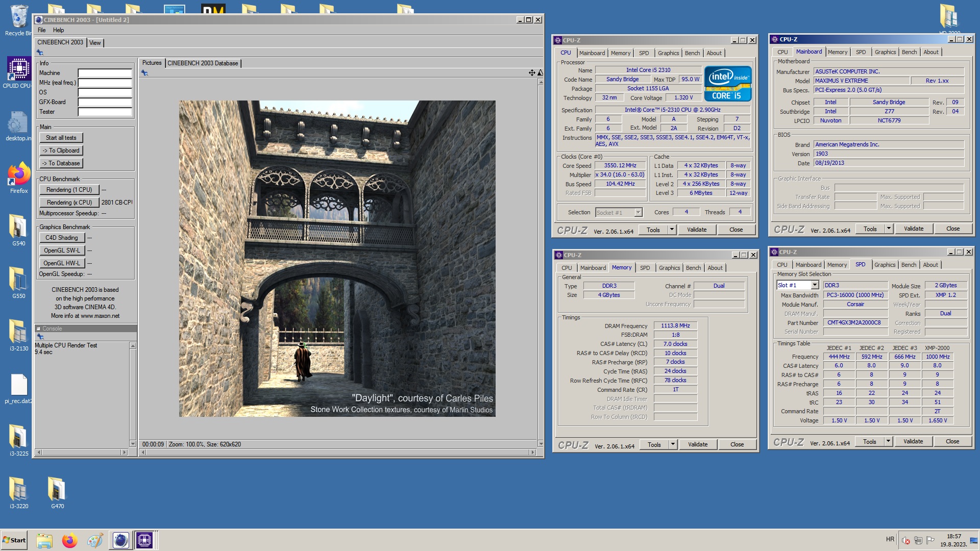Expand Tools dropdown arrow in SPD window
Viewport: 980px width, 551px height.
tap(888, 441)
